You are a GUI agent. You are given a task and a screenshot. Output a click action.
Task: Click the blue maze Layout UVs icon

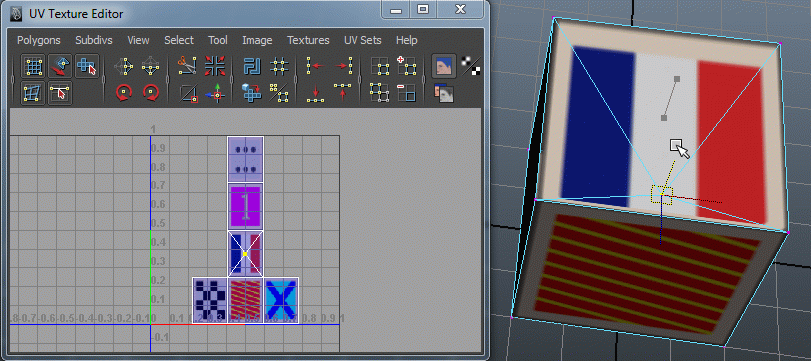point(252,66)
